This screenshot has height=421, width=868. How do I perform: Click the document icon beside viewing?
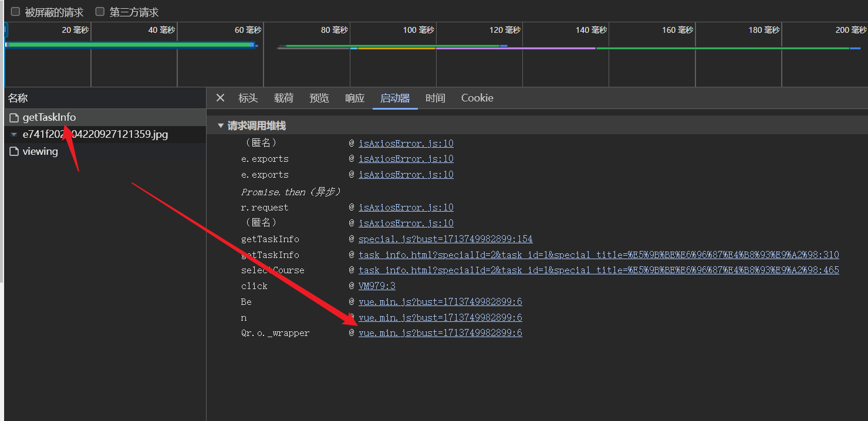coord(14,151)
